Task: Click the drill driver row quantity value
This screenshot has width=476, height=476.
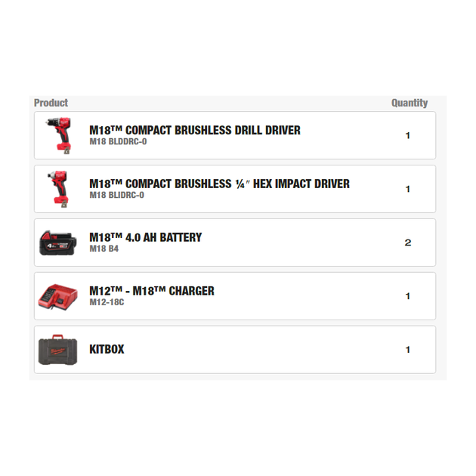Action: tap(408, 136)
